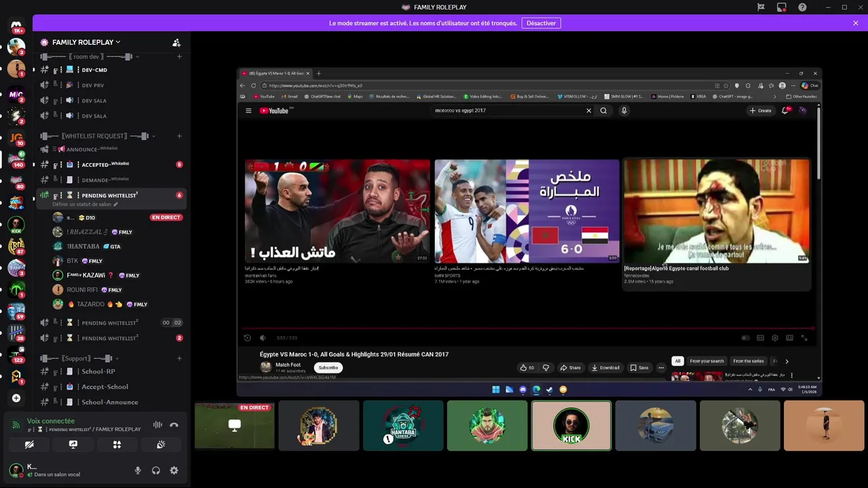Open the soundboard button

(x=161, y=445)
